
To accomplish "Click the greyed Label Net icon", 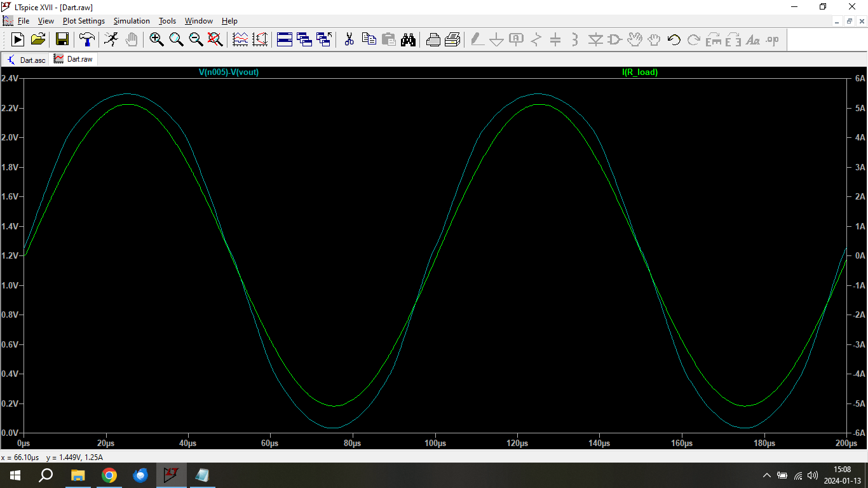I will 517,39.
